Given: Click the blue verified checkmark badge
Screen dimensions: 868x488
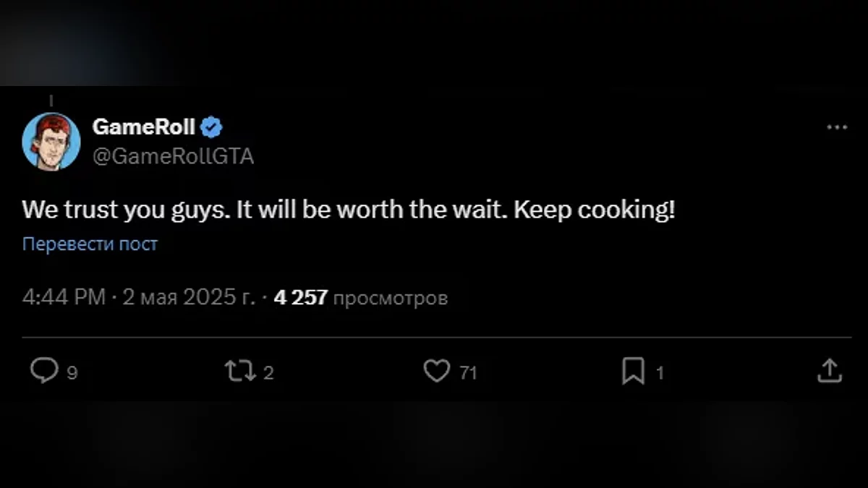Looking at the screenshot, I should point(212,128).
